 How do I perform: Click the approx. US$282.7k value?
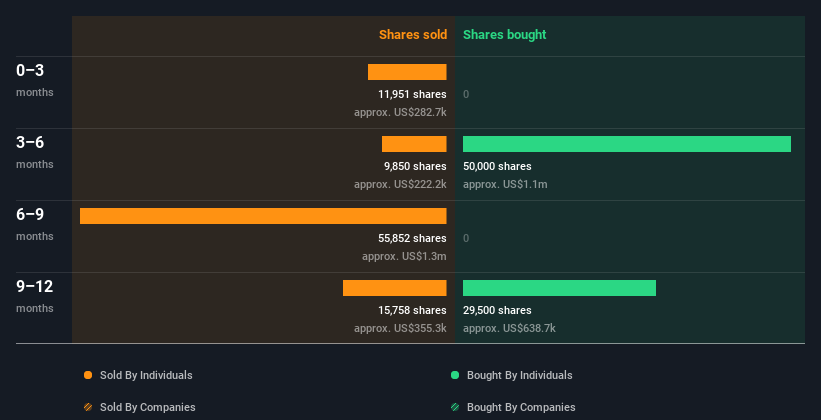click(401, 112)
